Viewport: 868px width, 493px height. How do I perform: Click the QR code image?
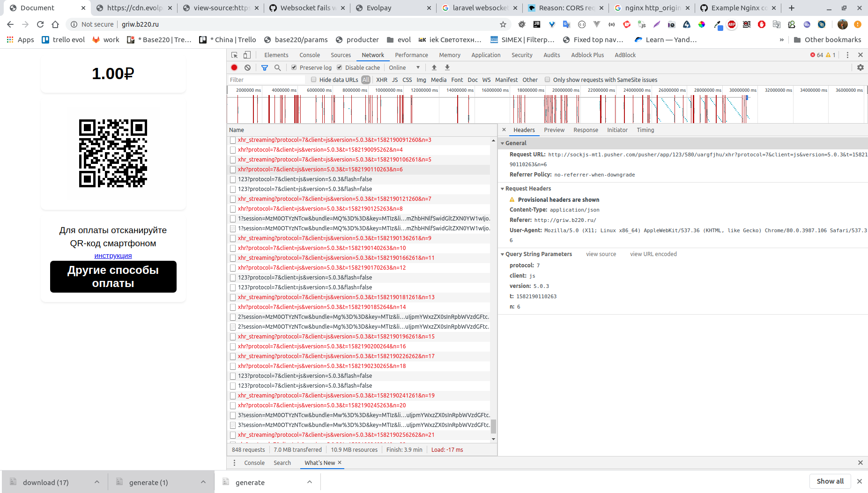point(113,153)
